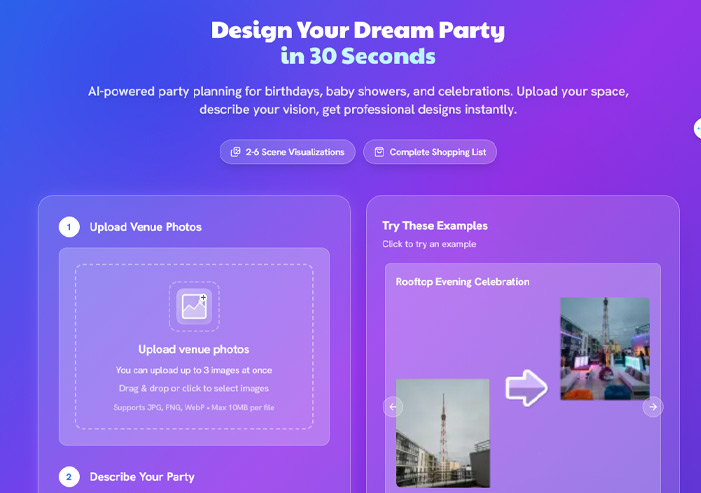This screenshot has width=701, height=493.
Task: Click the step 1 number badge
Action: [x=69, y=227]
